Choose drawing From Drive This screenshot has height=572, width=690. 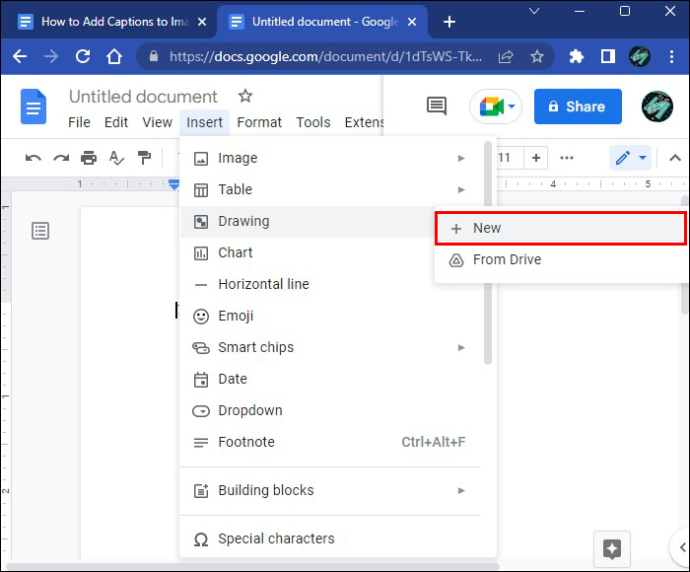(x=561, y=260)
